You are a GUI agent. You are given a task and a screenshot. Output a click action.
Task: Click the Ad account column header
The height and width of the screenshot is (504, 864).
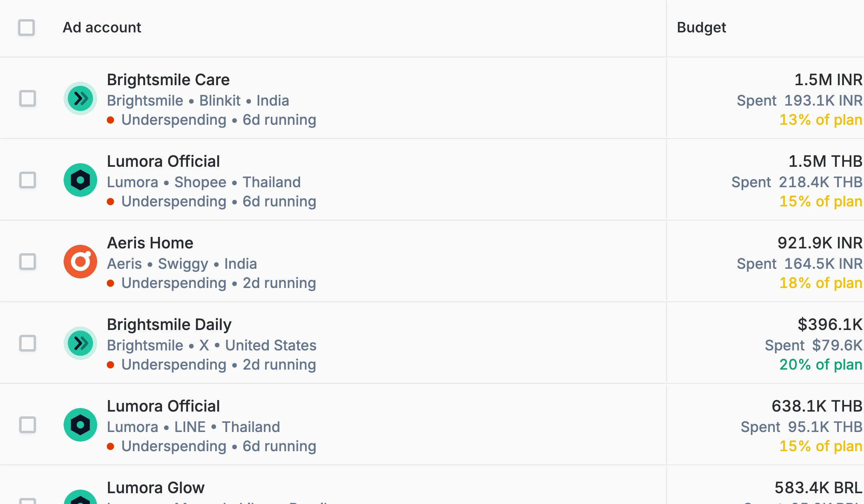102,28
